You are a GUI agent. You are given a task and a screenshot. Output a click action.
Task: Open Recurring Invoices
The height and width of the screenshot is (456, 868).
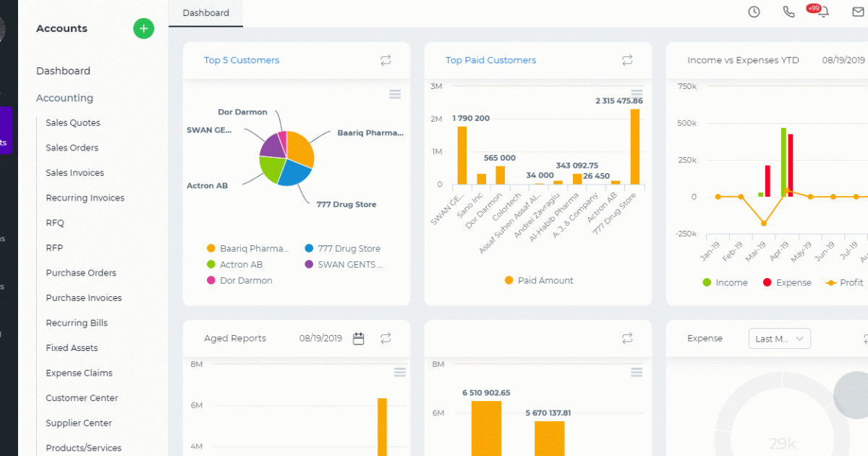tap(85, 198)
